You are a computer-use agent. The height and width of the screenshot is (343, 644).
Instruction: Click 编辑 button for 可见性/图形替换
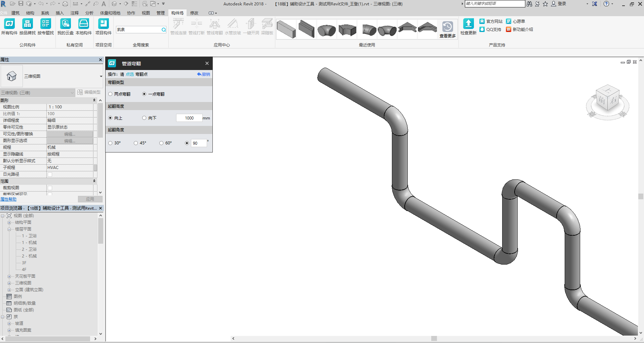70,134
